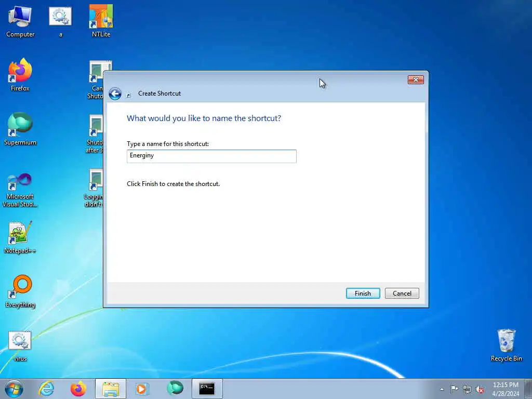Viewport: 532px width, 399px height.
Task: Open Windows Media Player taskbar icon
Action: point(142,389)
